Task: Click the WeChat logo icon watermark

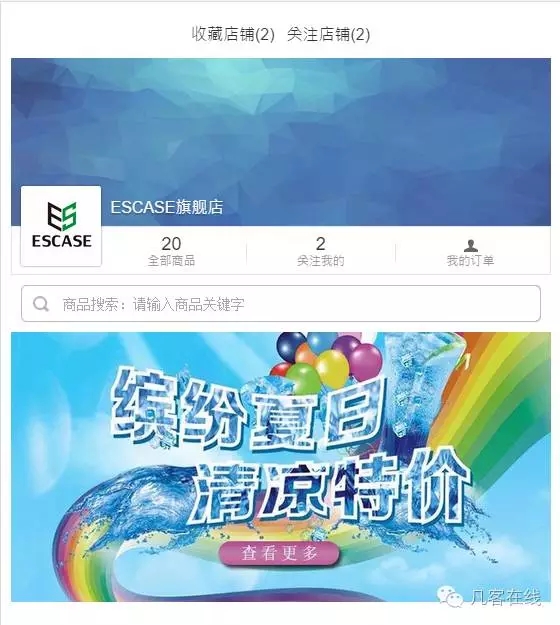Action: [450, 597]
